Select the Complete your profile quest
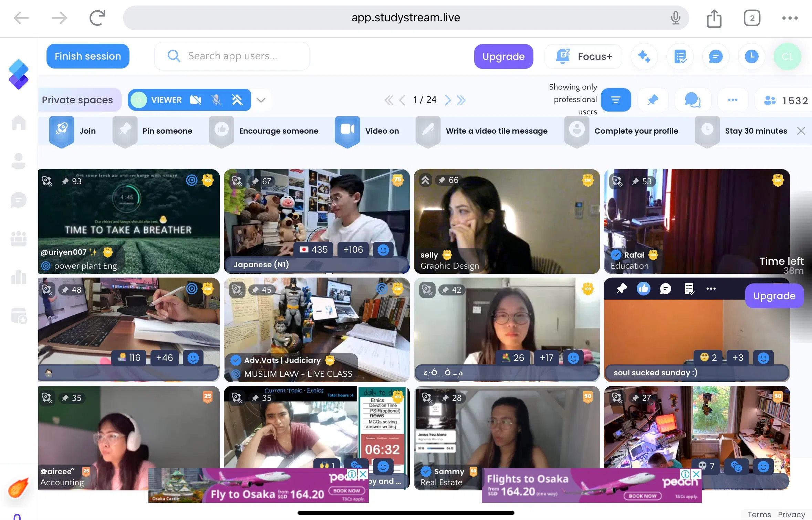This screenshot has height=520, width=812. tap(636, 131)
